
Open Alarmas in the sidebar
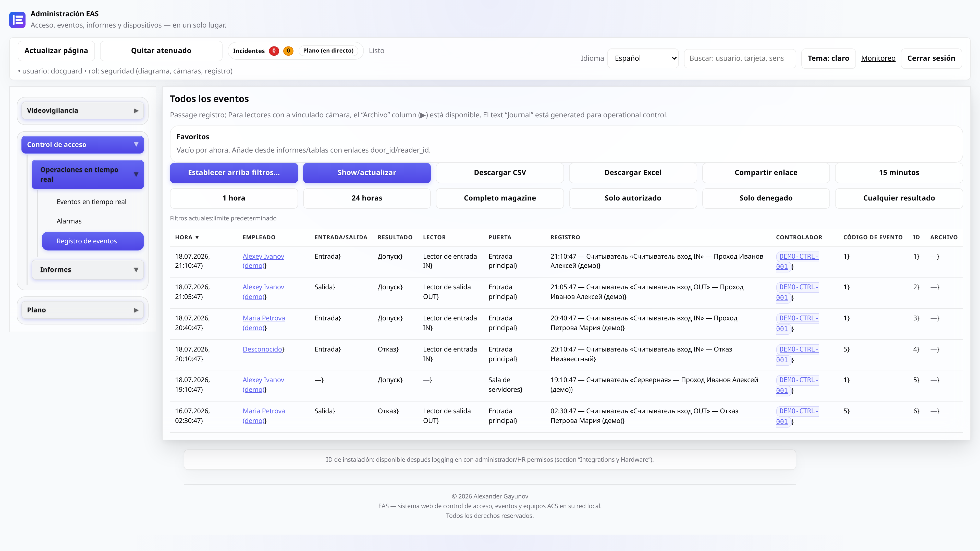(69, 221)
